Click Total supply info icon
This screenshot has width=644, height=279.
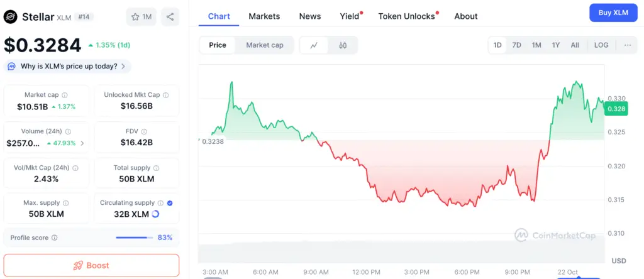point(157,168)
